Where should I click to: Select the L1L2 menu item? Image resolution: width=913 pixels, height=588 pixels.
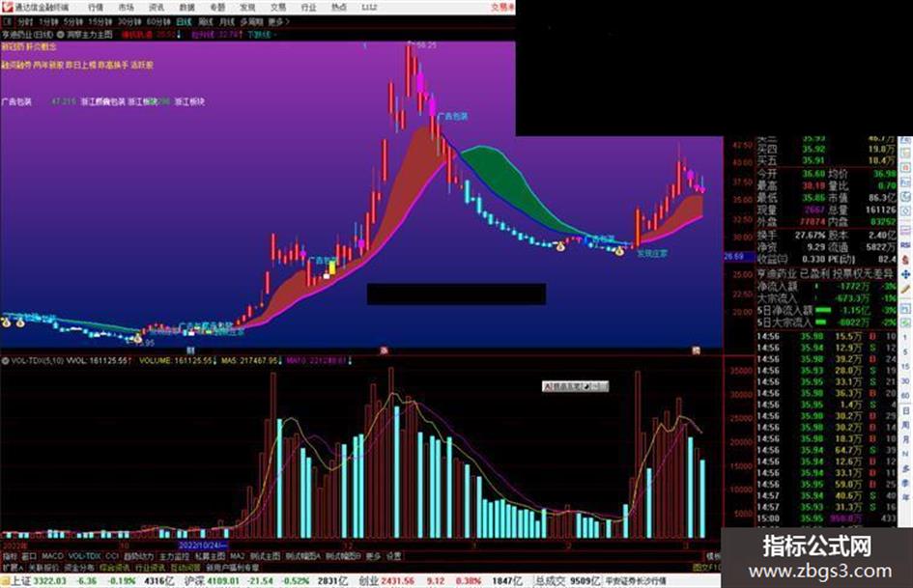click(x=369, y=8)
